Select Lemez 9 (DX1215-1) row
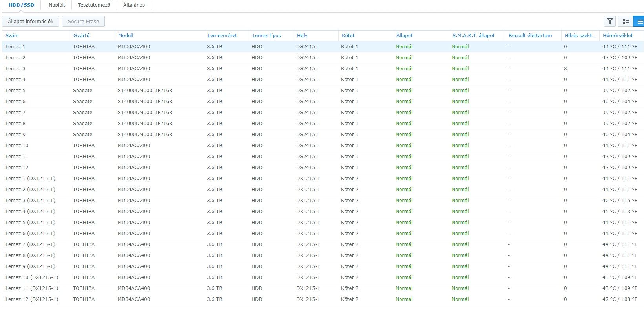The image size is (644, 312). pyautogui.click(x=323, y=266)
